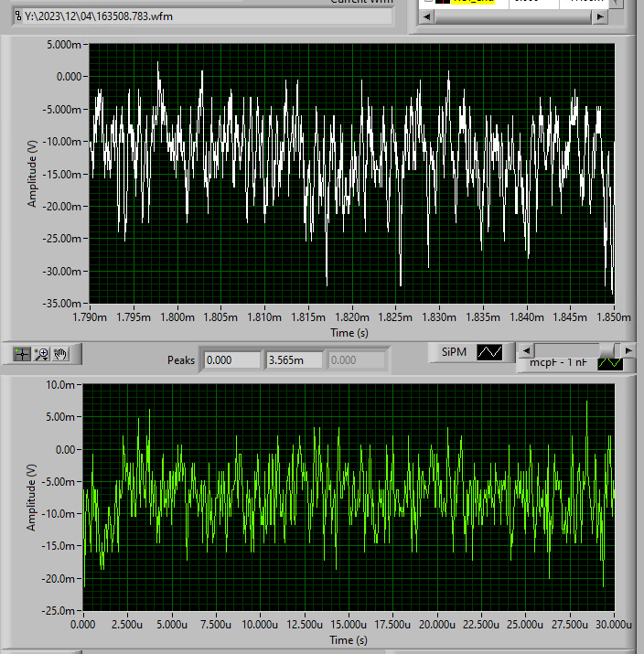
Task: Select the zoom magnifier tool
Action: [x=42, y=353]
